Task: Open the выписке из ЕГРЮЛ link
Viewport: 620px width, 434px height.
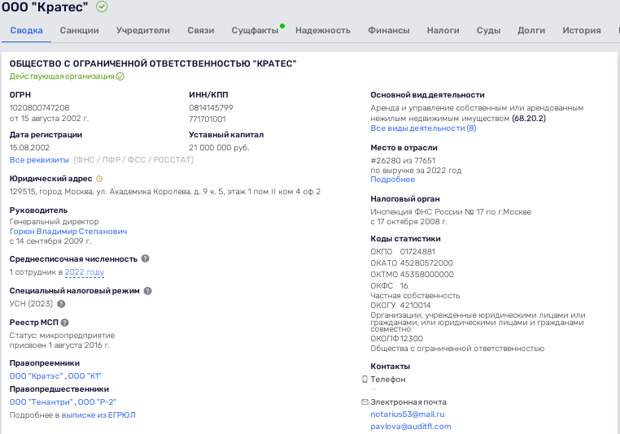Action: (98, 415)
